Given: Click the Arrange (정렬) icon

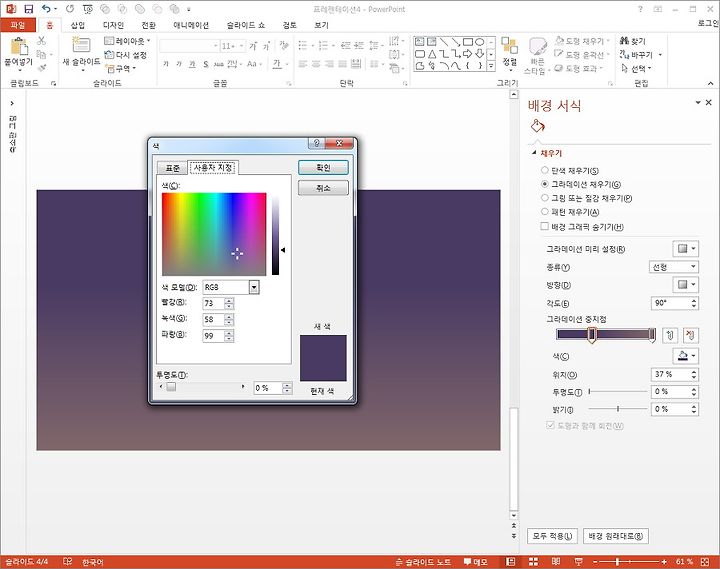Looking at the screenshot, I should pos(509,45).
